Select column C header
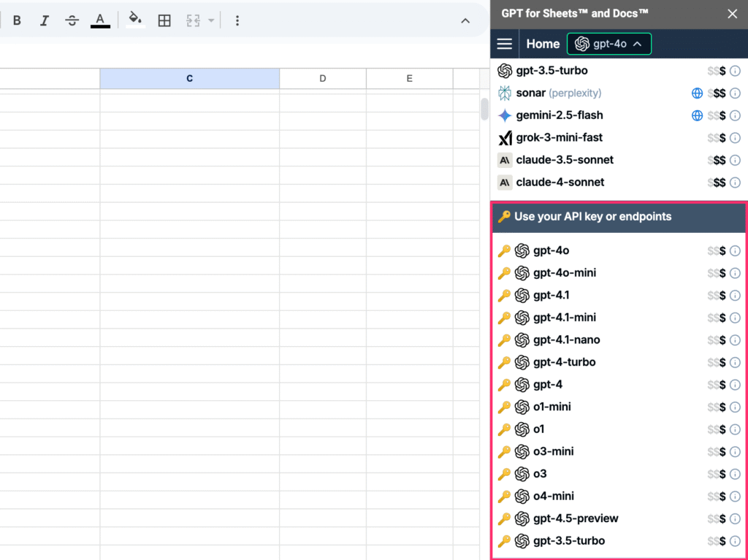748x560 pixels. (189, 78)
